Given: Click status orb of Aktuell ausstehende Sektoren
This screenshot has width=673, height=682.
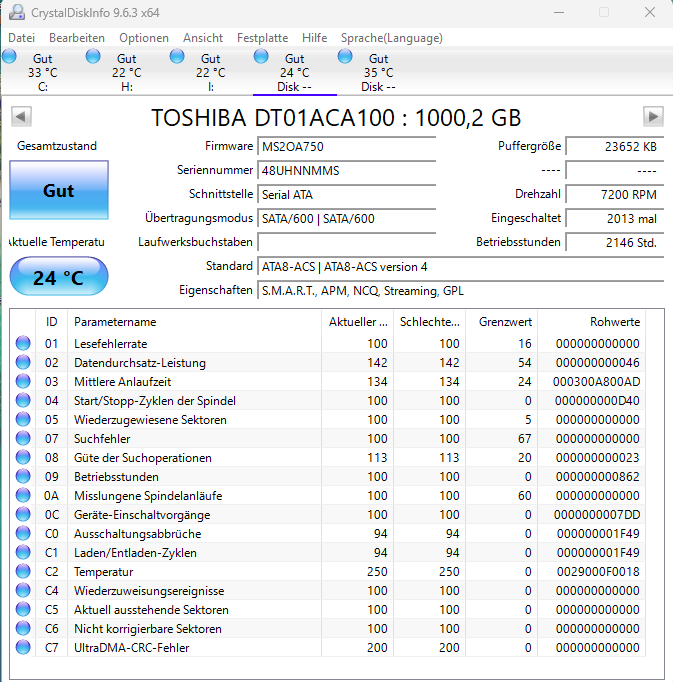Looking at the screenshot, I should [x=23, y=609].
